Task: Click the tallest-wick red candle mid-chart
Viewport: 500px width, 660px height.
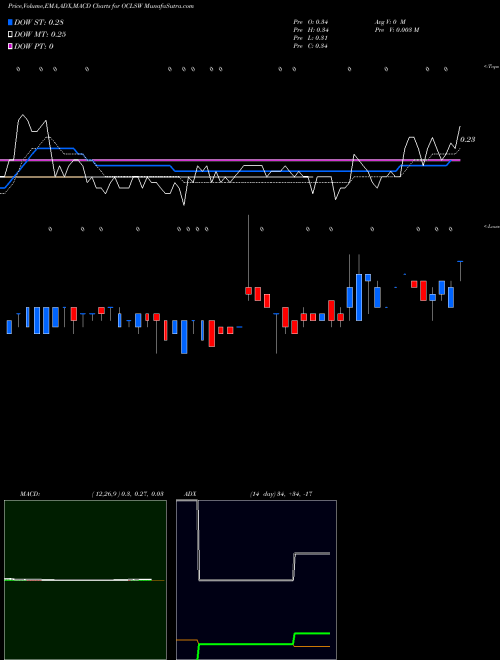Action: [x=248, y=290]
